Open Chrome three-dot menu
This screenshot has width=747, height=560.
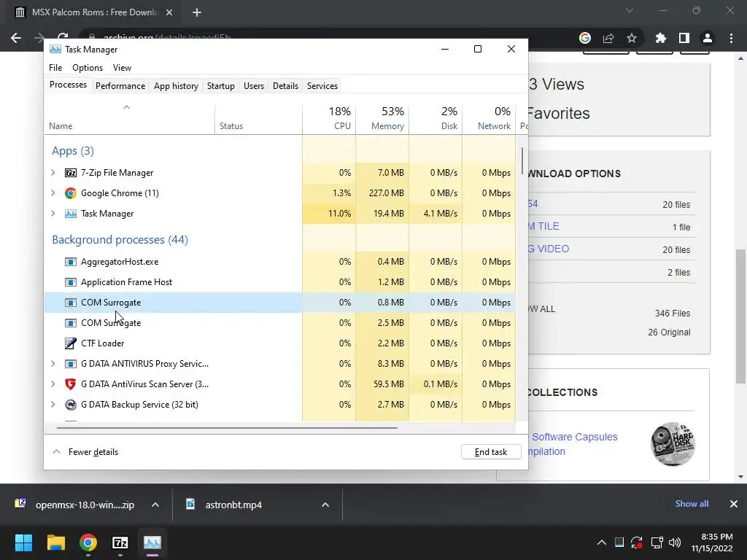click(x=731, y=38)
